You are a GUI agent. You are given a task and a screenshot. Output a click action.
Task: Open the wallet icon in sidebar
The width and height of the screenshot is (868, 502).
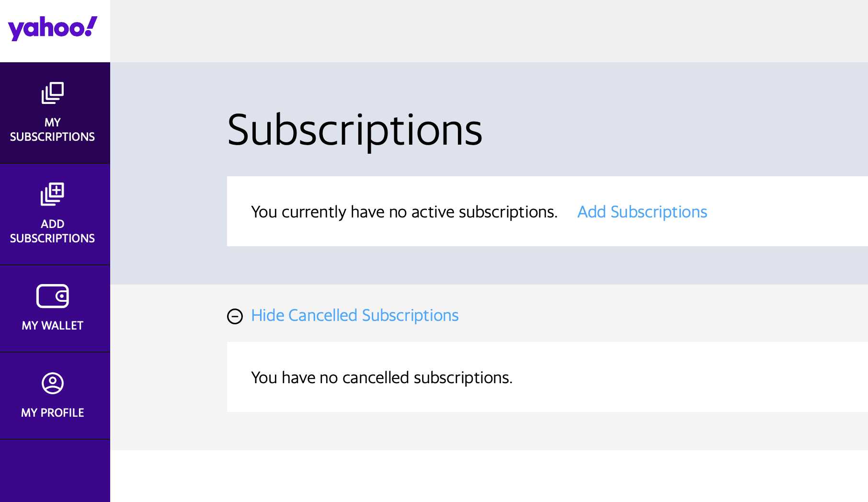tap(53, 296)
